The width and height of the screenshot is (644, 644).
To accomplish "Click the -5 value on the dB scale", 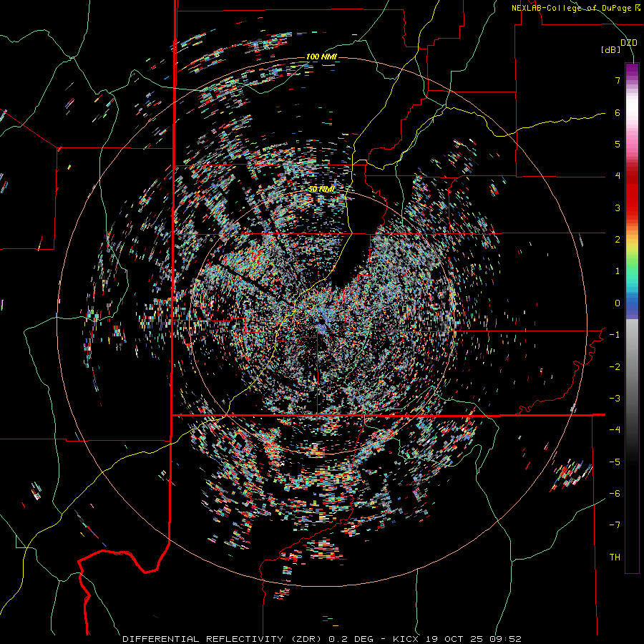I will click(615, 462).
